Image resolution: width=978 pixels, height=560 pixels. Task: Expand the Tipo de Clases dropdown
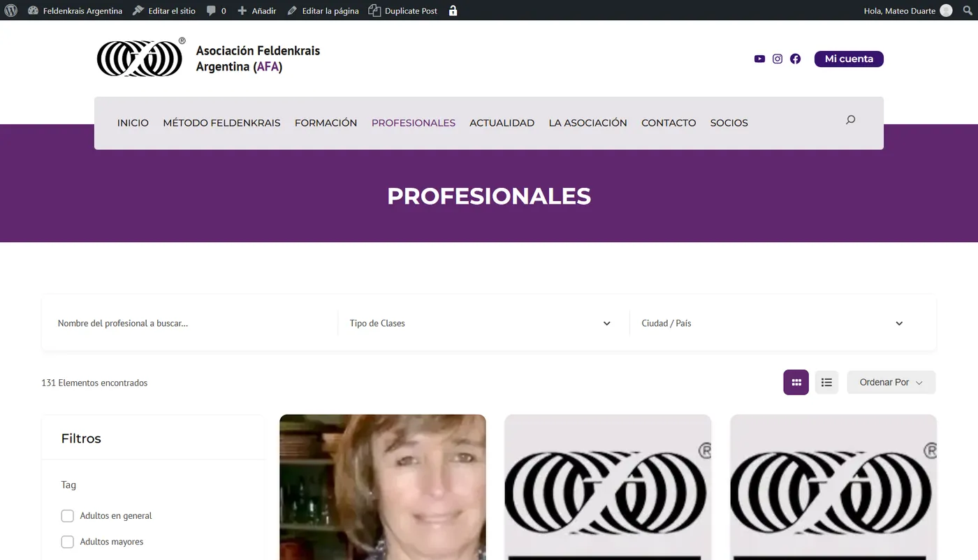pos(481,323)
